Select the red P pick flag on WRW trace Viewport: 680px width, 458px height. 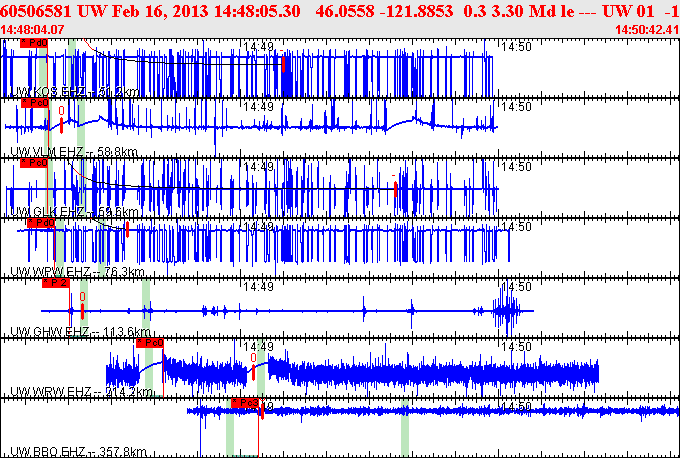pyautogui.click(x=149, y=343)
